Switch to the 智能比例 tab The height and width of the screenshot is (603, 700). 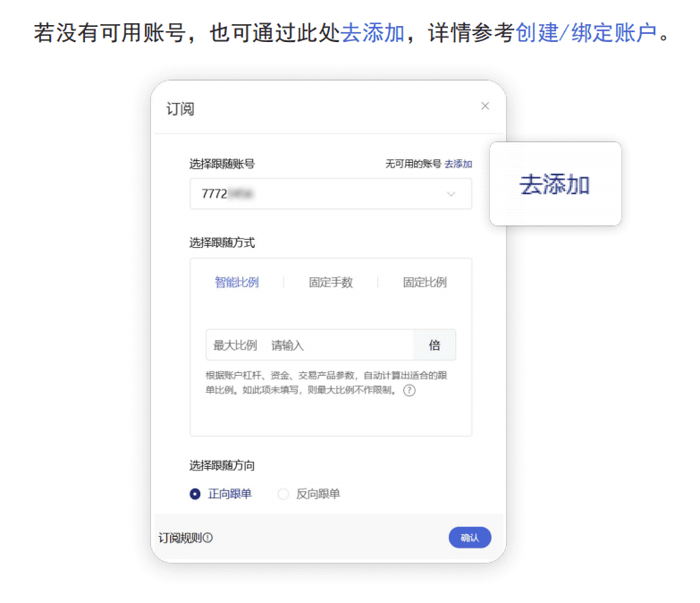click(237, 283)
